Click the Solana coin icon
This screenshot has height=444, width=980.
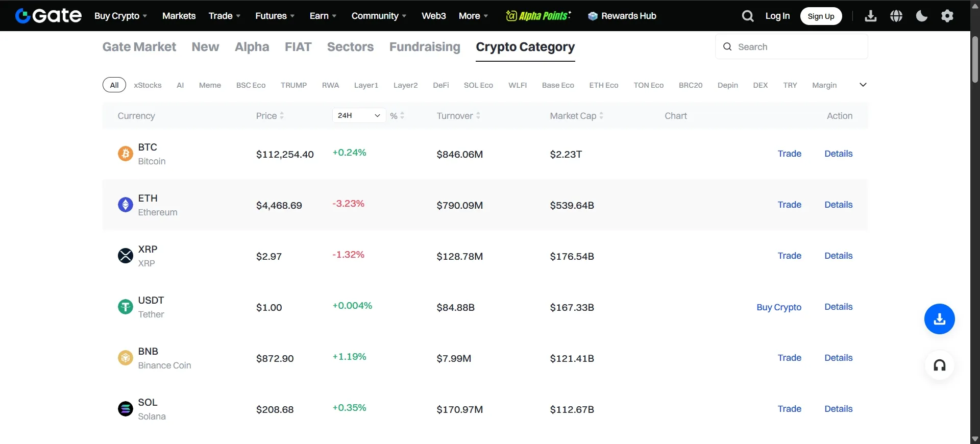(126, 409)
